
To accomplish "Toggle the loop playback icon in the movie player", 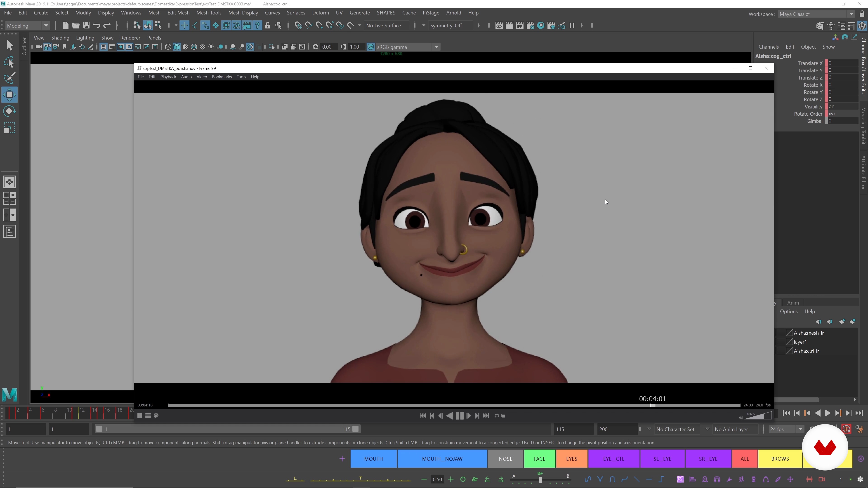I will click(x=497, y=416).
